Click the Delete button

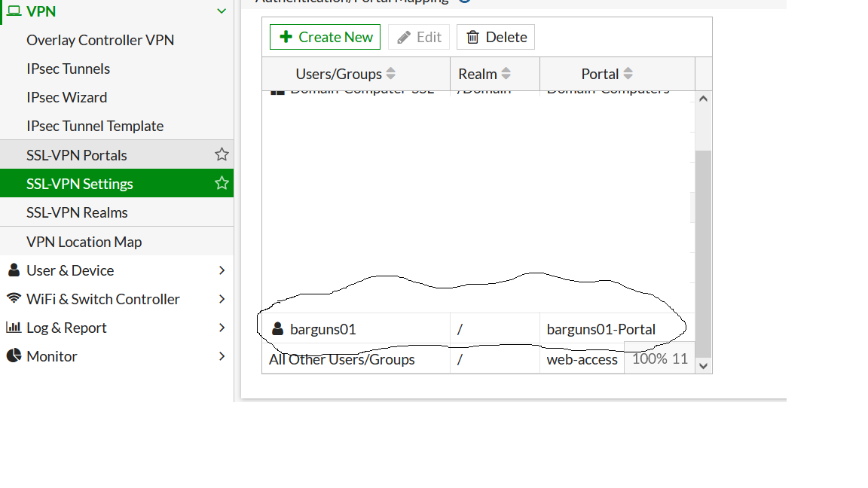point(496,37)
